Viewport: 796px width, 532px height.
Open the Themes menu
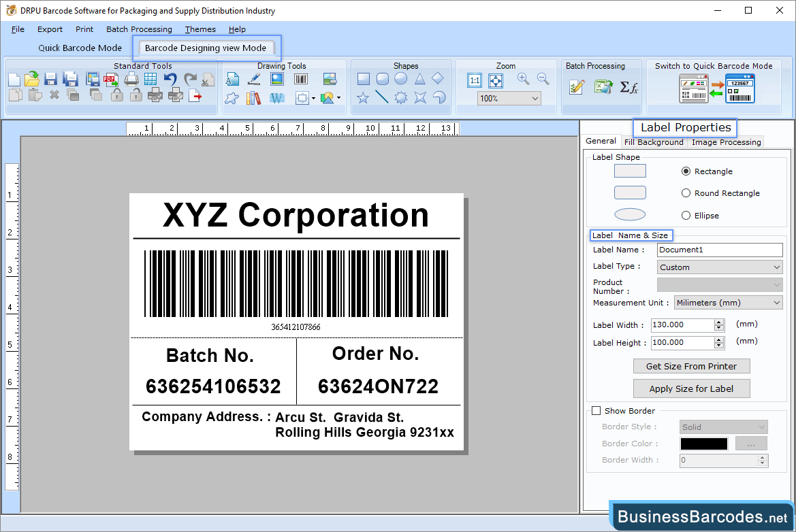coord(200,29)
